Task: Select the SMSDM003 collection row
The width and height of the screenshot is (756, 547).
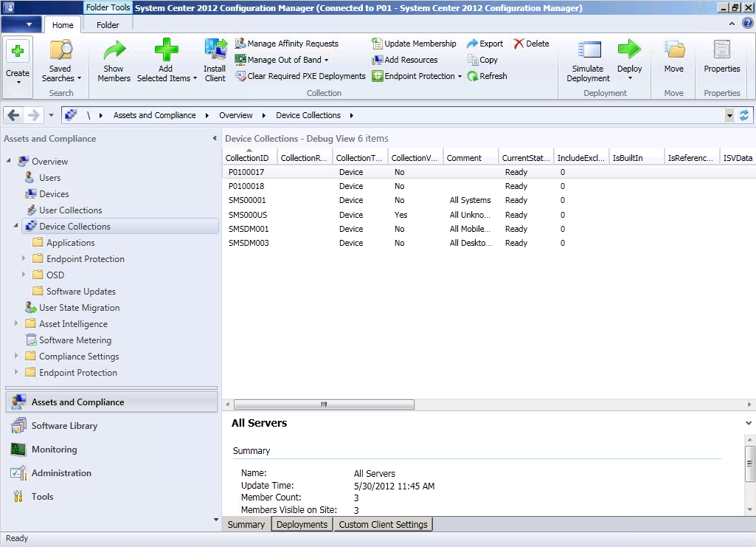Action: coord(489,243)
